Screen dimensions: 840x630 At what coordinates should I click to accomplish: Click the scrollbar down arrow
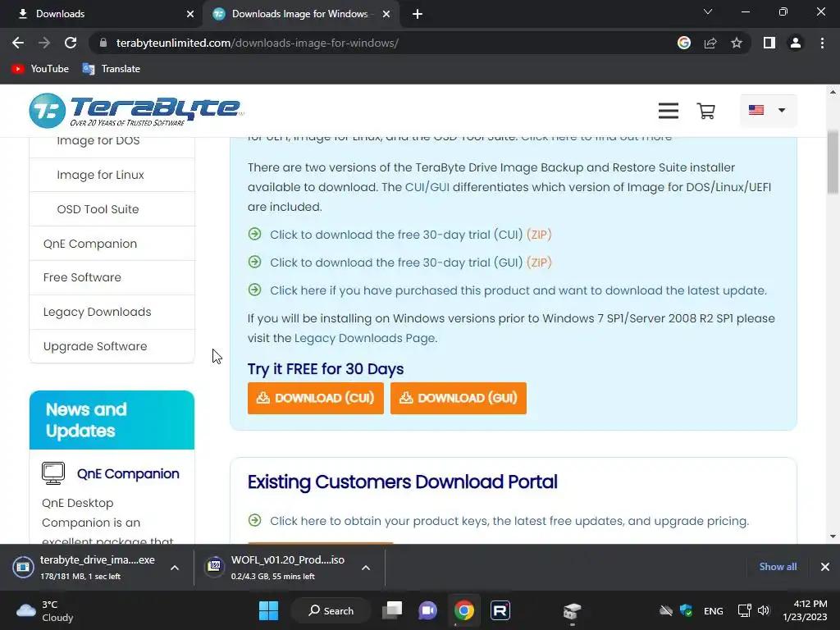pos(833,536)
